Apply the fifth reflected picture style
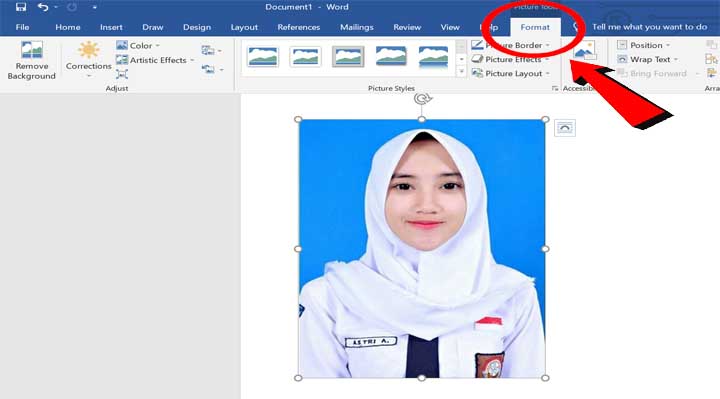 pos(433,57)
